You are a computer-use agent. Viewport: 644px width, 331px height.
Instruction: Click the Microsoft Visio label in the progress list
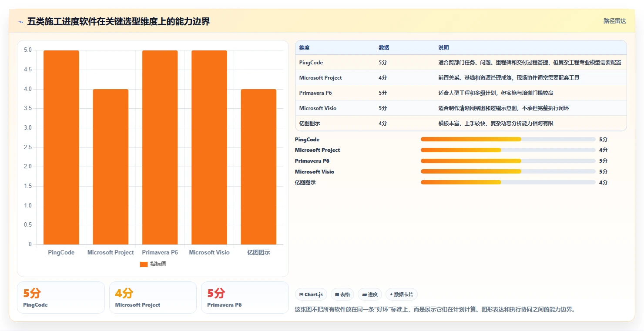pos(315,172)
